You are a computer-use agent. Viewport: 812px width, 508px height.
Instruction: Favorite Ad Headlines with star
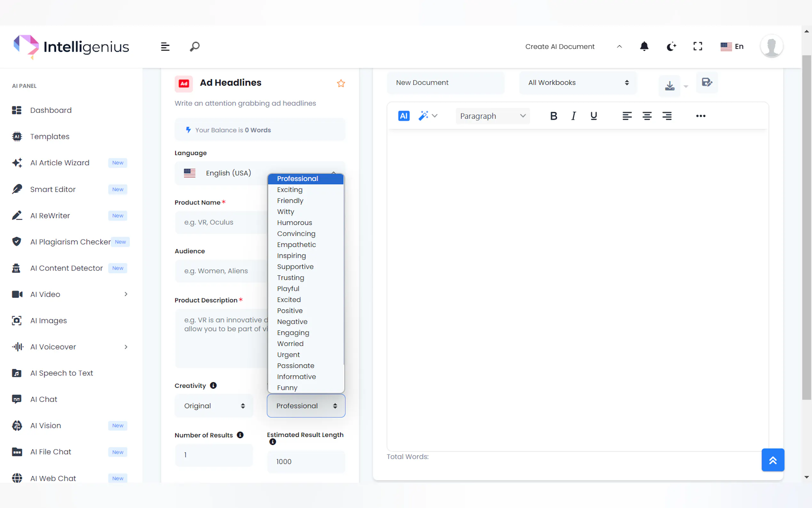coord(341,83)
